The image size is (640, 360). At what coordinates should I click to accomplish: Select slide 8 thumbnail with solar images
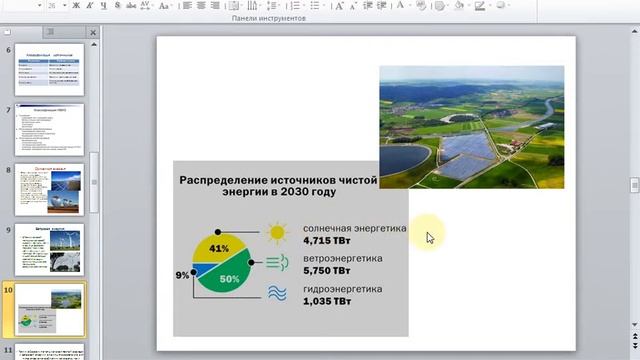click(49, 190)
